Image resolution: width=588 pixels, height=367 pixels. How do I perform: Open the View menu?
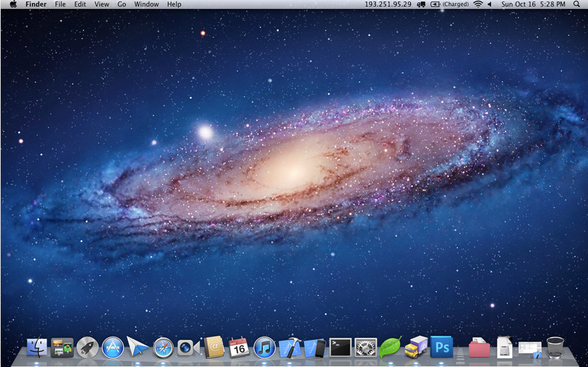tap(102, 4)
